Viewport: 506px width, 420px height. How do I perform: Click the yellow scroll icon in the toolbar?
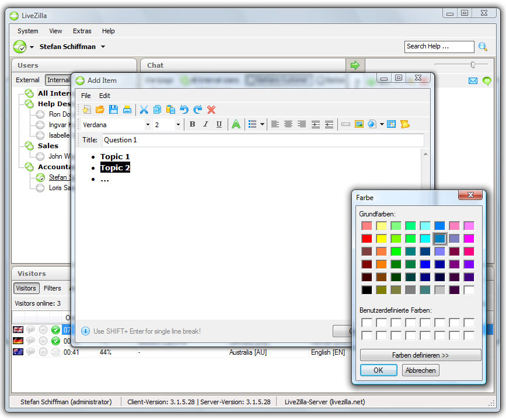click(x=404, y=124)
